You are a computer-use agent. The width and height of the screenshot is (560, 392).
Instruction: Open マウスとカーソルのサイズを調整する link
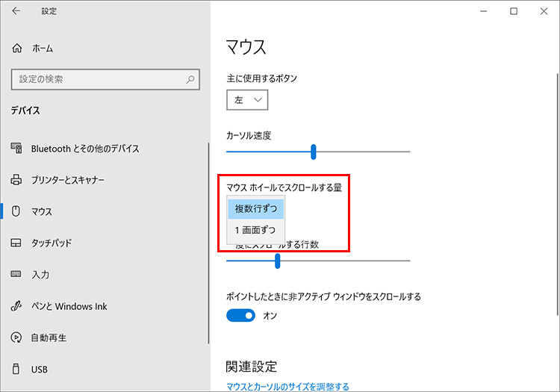point(287,387)
